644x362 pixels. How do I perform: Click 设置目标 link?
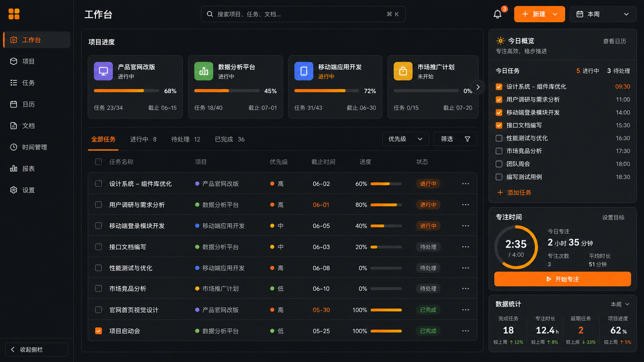pyautogui.click(x=613, y=218)
